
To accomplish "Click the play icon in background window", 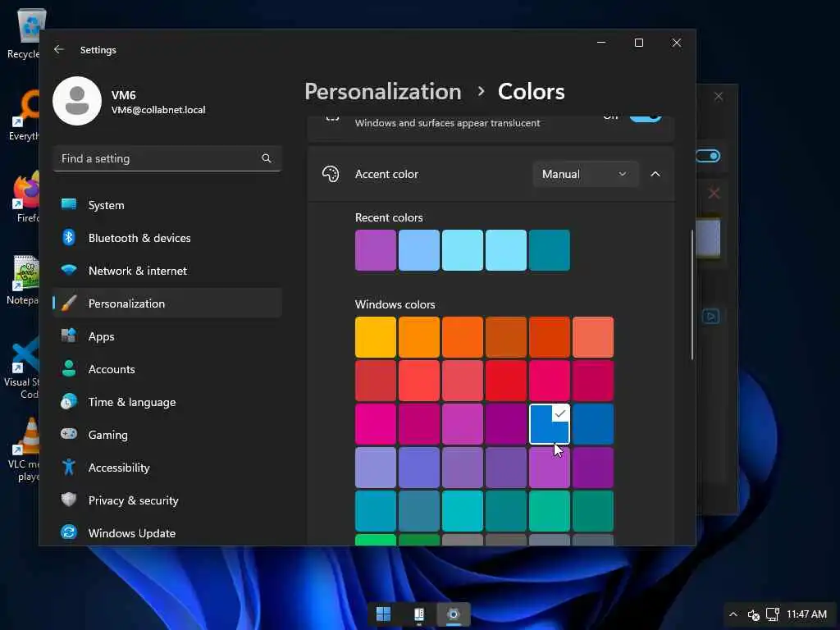I will coord(711,316).
